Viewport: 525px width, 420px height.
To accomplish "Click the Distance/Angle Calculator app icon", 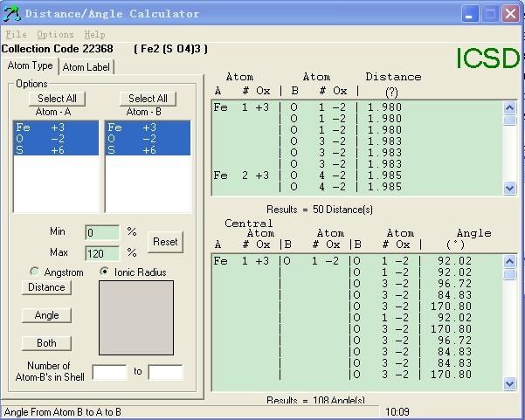I will click(x=11, y=14).
